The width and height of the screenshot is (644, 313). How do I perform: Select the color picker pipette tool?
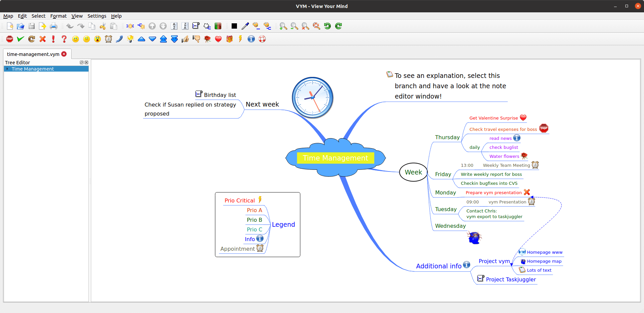coord(245,26)
